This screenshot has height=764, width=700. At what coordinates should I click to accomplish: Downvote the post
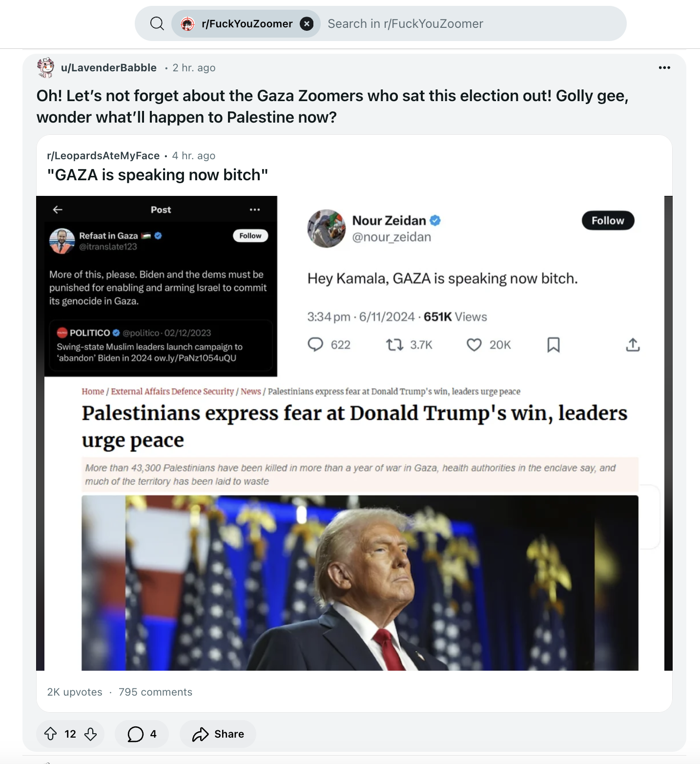[90, 734]
